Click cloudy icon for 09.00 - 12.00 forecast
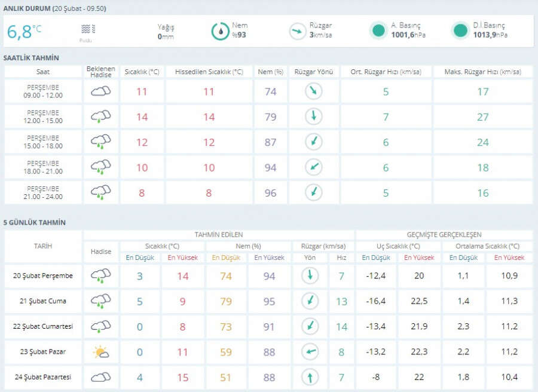The width and height of the screenshot is (538, 392). pos(100,91)
